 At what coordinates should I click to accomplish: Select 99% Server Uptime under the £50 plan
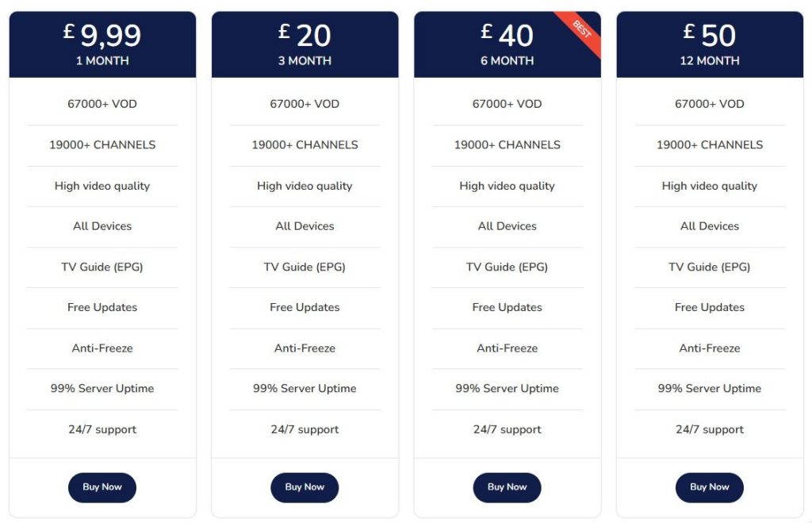pos(709,388)
